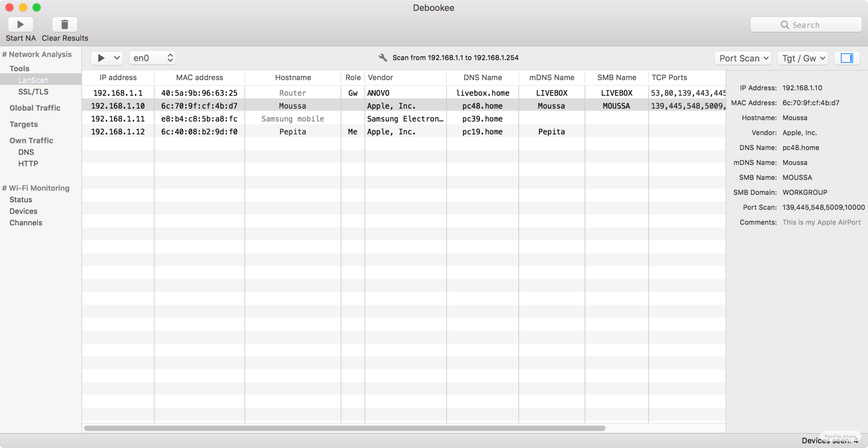
Task: Sort by Vendor column header
Action: 405,77
